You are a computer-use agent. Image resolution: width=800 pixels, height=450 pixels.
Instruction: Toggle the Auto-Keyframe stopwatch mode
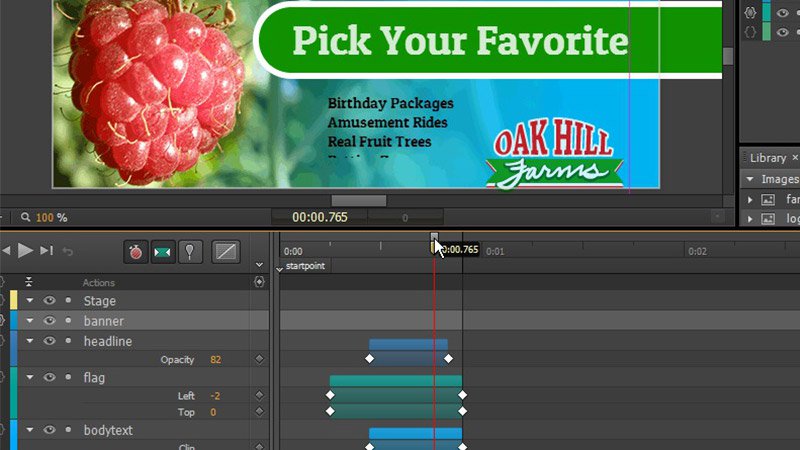pyautogui.click(x=136, y=252)
